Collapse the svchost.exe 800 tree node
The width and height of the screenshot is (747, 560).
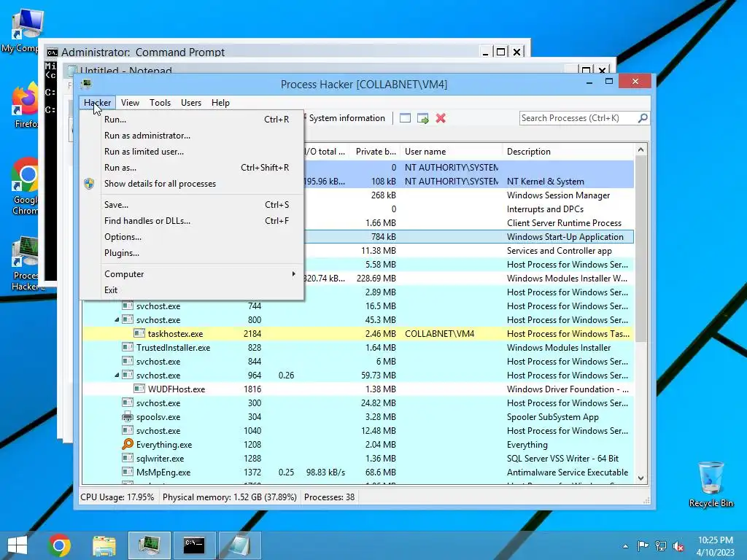[x=117, y=320]
